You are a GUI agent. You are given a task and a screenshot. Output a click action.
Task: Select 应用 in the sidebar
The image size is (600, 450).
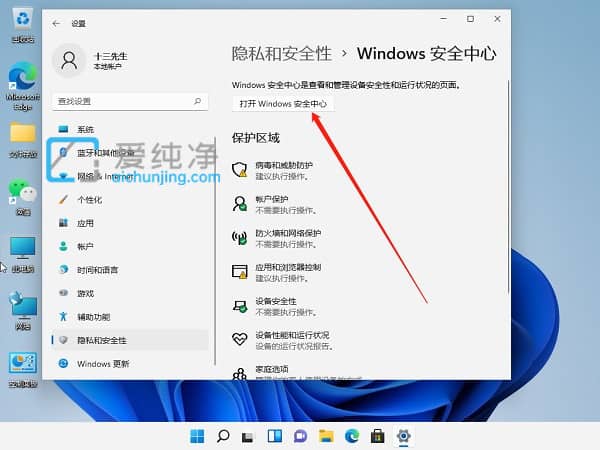(130, 223)
